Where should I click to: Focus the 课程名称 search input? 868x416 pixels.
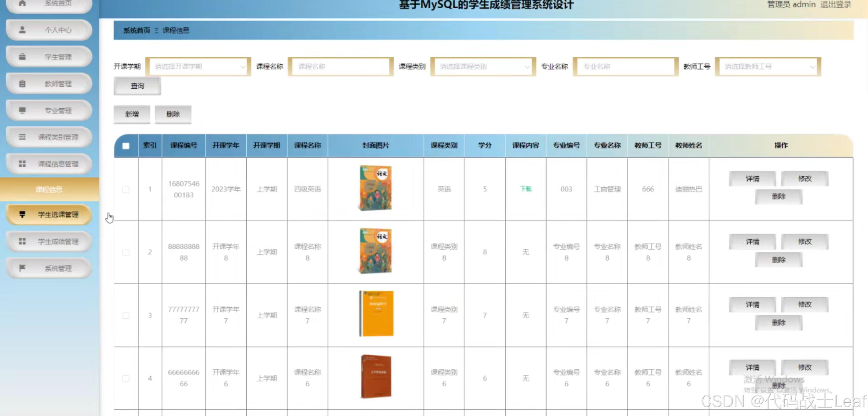(341, 66)
